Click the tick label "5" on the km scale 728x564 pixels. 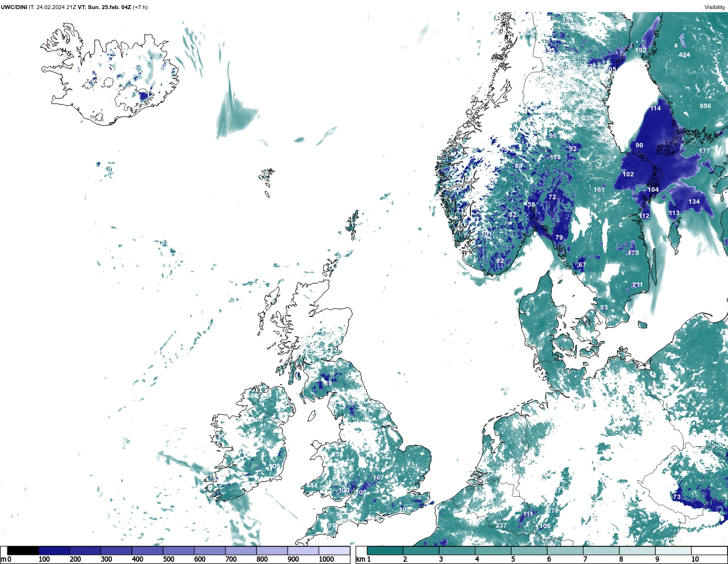[512, 559]
